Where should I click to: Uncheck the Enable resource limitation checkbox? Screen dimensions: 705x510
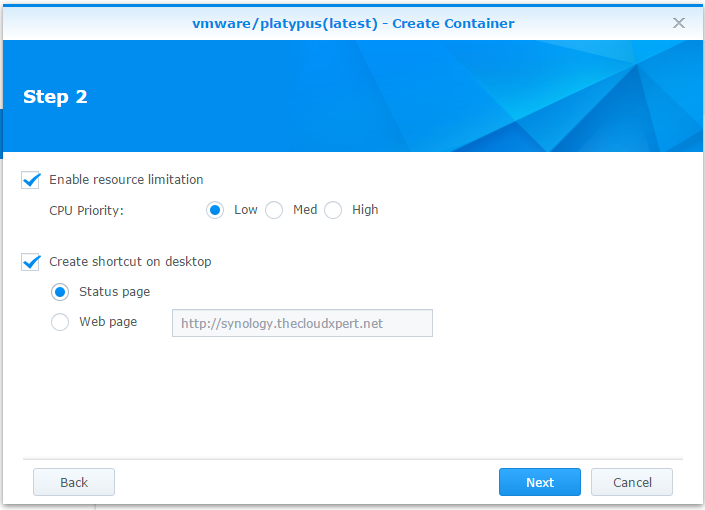32,180
